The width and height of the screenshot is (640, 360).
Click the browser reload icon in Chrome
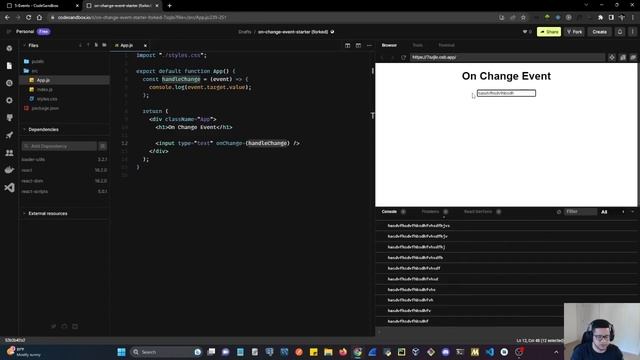[x=29, y=18]
